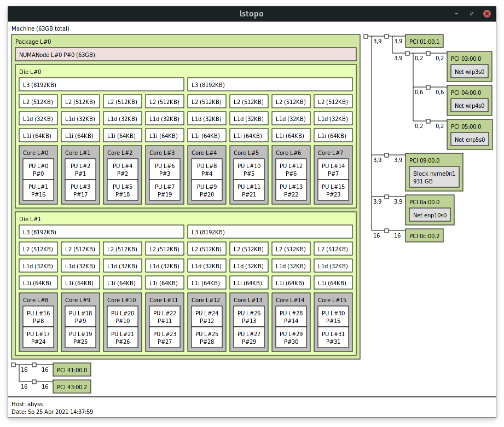Viewport: 504px width, 427px height.
Task: Select the PCI 01:00.1 device
Action: click(424, 41)
